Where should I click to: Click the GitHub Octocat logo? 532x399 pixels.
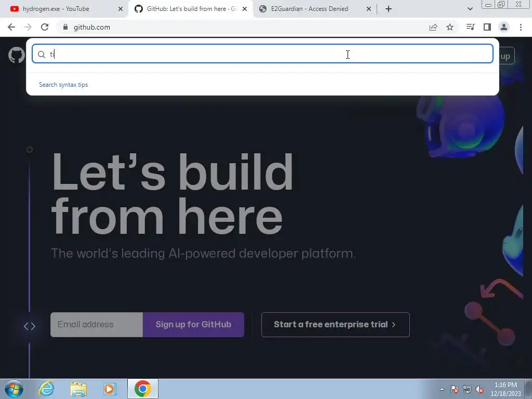point(16,55)
